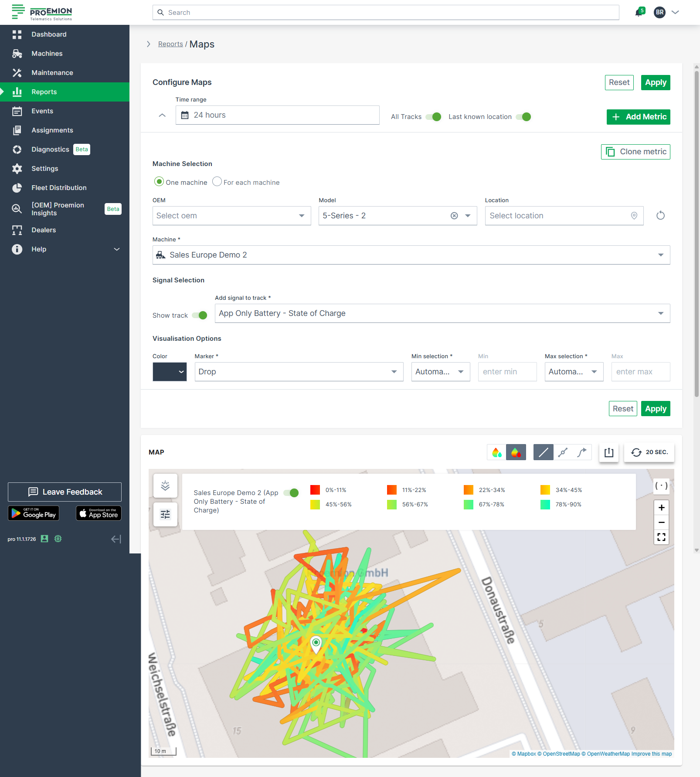Open the track Color swatch picker
This screenshot has height=777, width=700.
pyautogui.click(x=170, y=372)
